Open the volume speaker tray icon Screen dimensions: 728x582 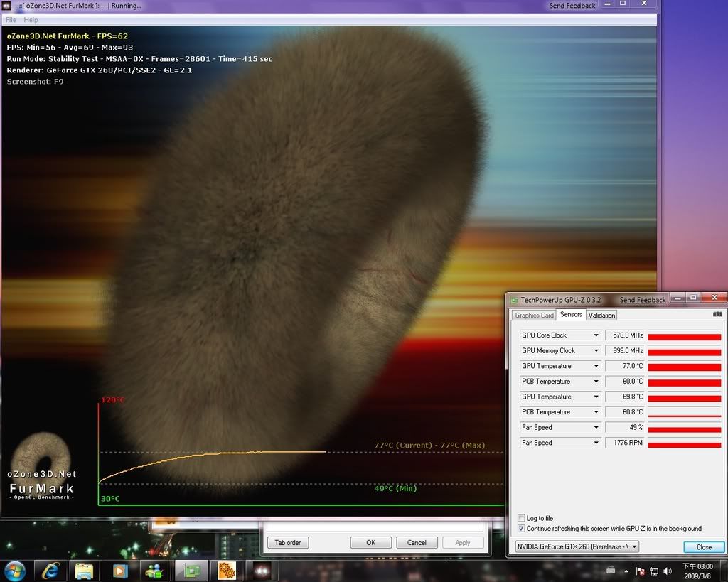click(x=668, y=571)
